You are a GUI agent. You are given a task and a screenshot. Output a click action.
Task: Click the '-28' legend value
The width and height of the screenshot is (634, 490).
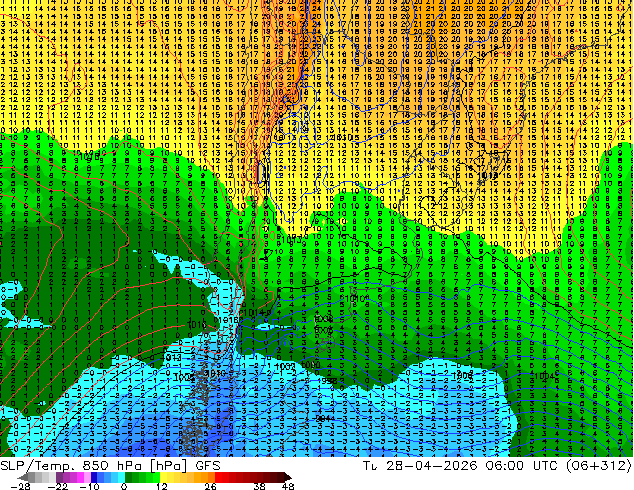(x=20, y=486)
